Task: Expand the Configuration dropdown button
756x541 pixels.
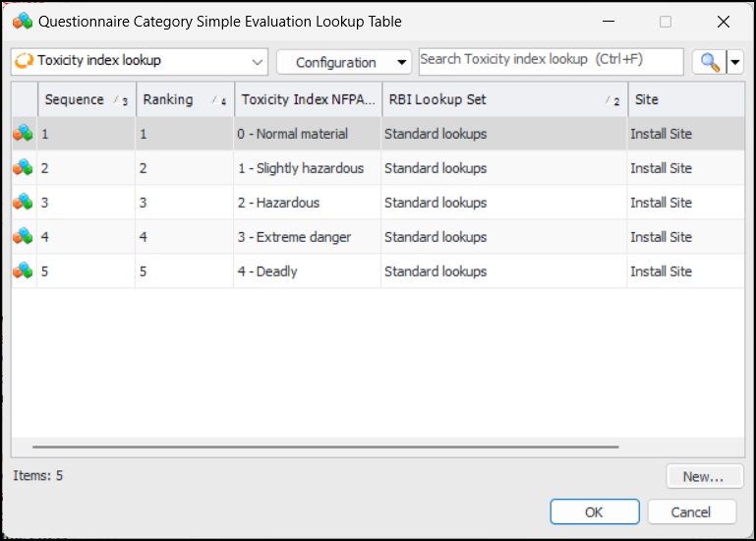Action: (402, 62)
